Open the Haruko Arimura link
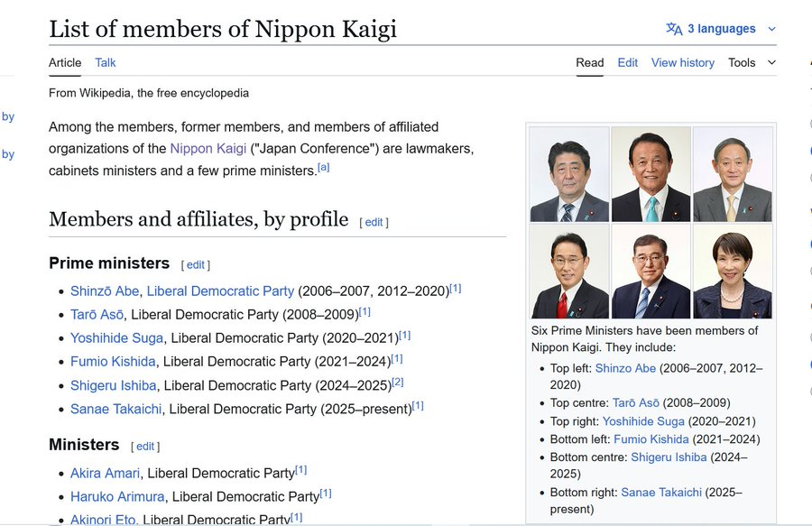The height and width of the screenshot is (526, 812). click(117, 496)
